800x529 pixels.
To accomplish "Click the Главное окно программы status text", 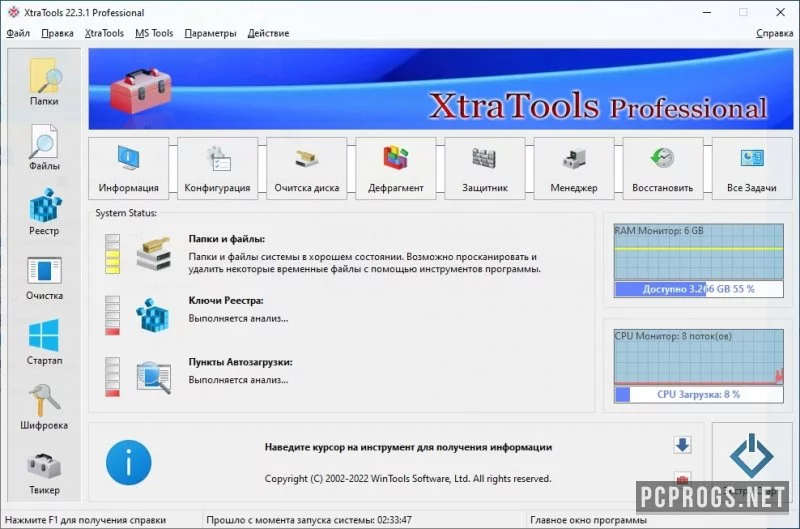I will (x=588, y=520).
